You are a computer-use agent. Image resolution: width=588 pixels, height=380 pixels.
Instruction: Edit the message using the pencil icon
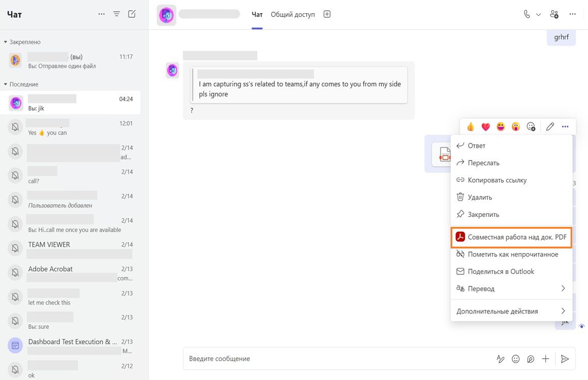tap(550, 126)
